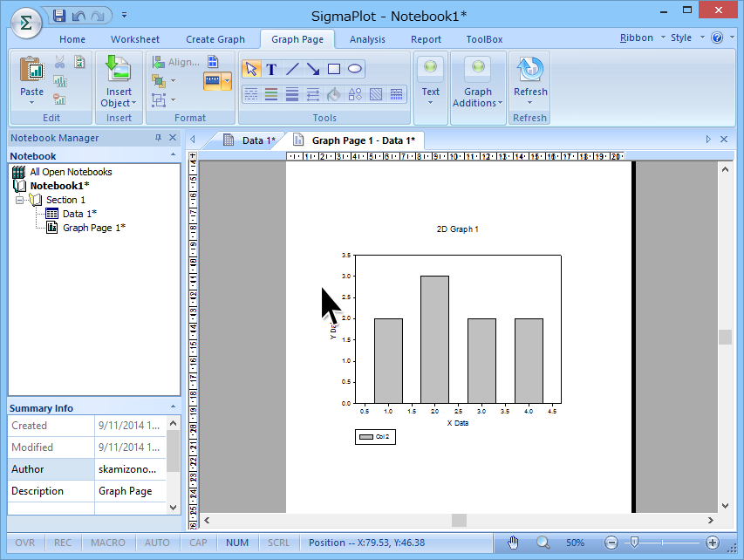Open the ruler options dropdown arrow
This screenshot has width=744, height=560.
[228, 81]
